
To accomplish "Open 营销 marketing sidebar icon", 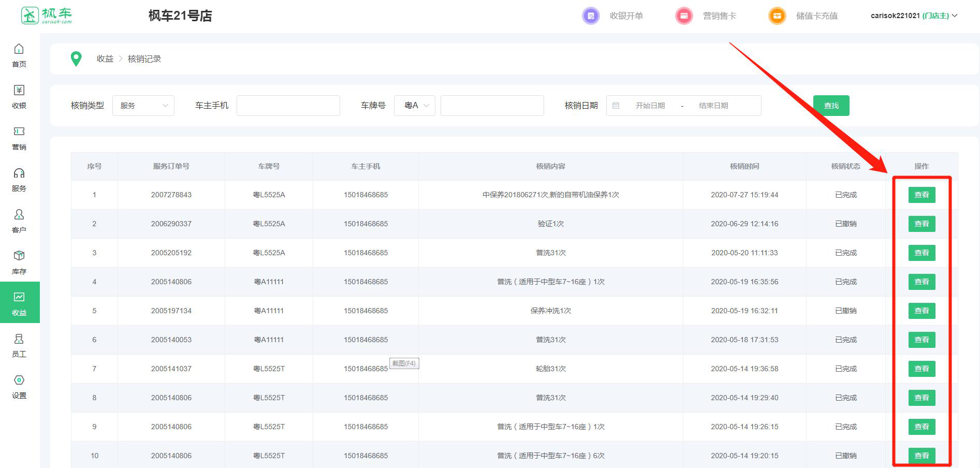I will click(x=19, y=131).
